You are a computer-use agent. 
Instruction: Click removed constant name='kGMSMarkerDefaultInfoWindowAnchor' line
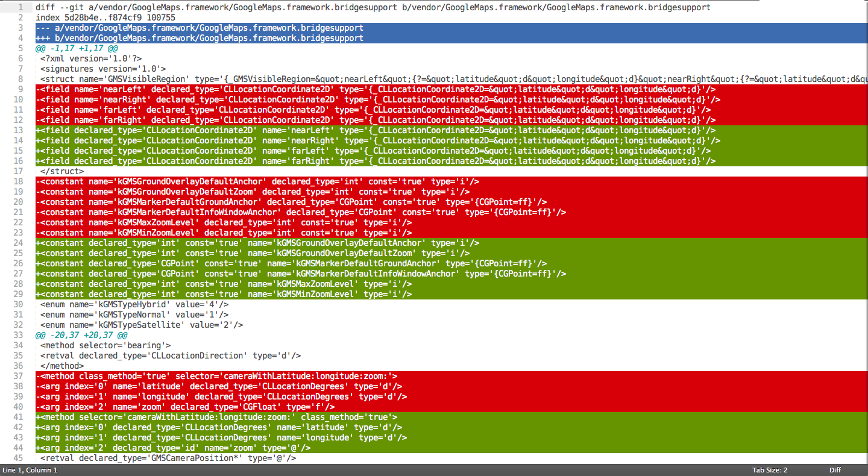click(451, 213)
